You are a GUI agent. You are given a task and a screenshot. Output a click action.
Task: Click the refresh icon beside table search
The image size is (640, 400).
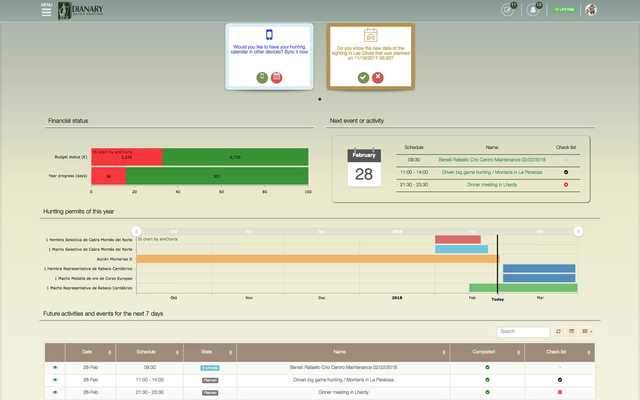[x=558, y=331]
